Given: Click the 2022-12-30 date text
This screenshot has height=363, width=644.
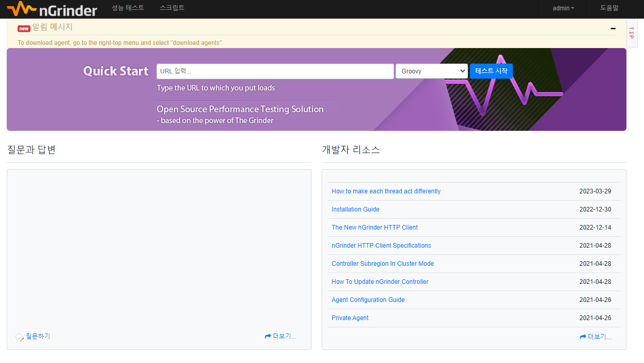Looking at the screenshot, I should click(595, 209).
